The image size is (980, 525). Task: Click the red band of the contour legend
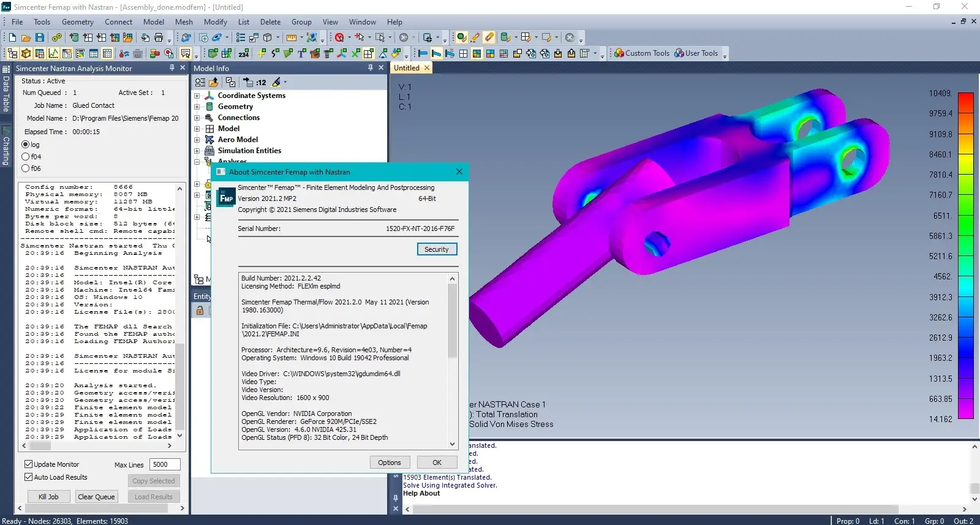coord(966,103)
